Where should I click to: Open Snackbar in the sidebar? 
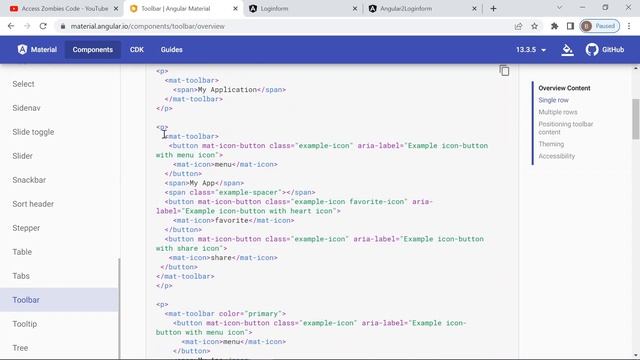coord(29,180)
